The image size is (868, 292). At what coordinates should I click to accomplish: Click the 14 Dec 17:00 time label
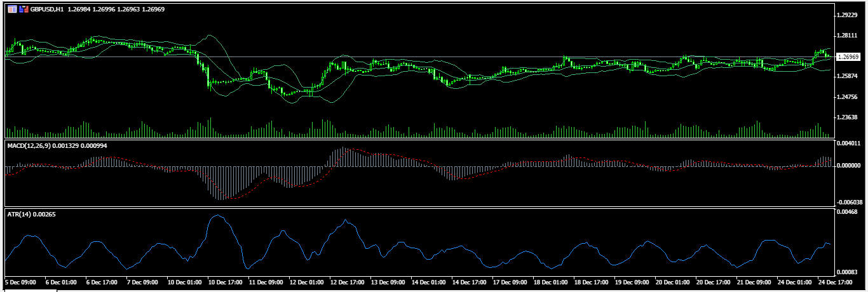coord(468,281)
